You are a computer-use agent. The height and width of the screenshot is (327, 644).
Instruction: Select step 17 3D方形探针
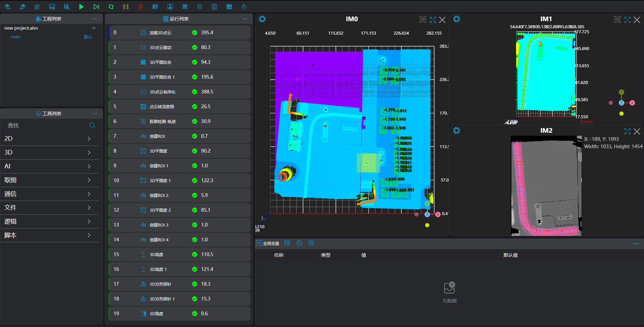(x=180, y=284)
